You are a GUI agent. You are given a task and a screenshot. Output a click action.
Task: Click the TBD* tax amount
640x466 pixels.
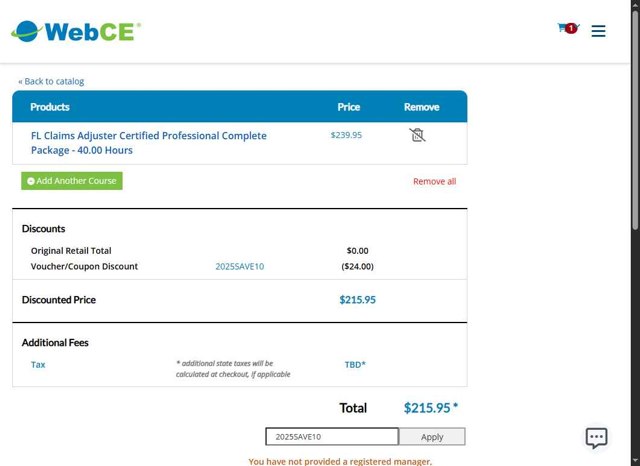pyautogui.click(x=355, y=365)
